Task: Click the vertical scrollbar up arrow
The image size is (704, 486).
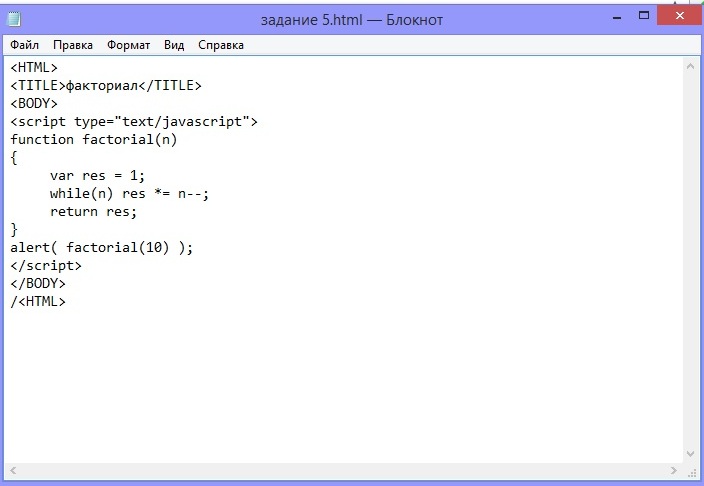Action: (x=689, y=67)
